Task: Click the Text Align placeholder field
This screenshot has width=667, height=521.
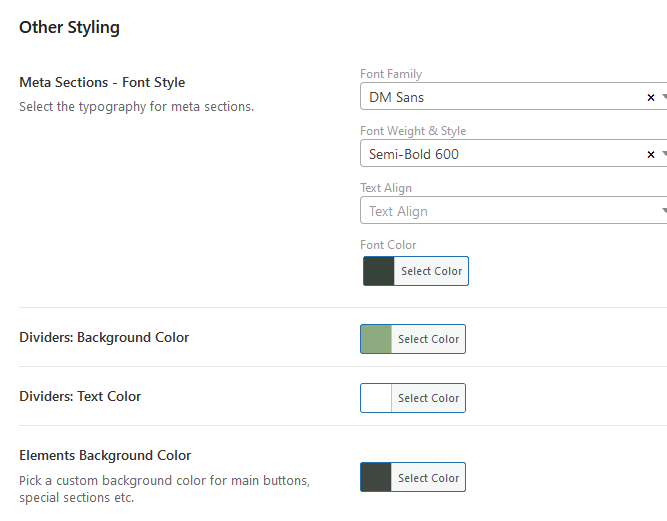Action: click(x=500, y=211)
